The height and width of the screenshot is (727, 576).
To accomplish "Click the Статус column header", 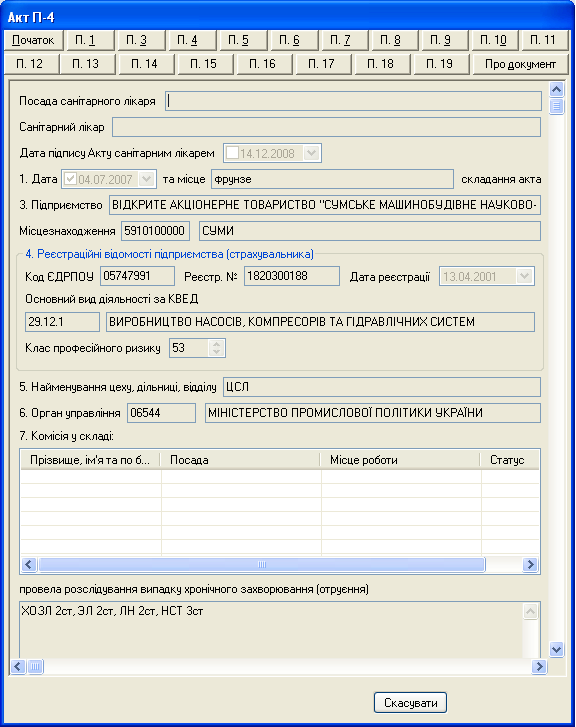I will 510,460.
